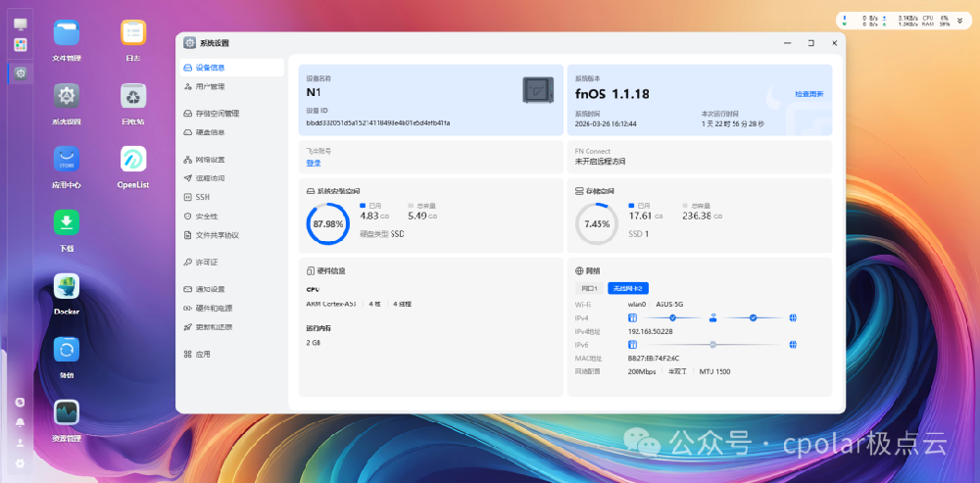Open 通知设置 in the sidebar
980x483 pixels.
click(232, 289)
